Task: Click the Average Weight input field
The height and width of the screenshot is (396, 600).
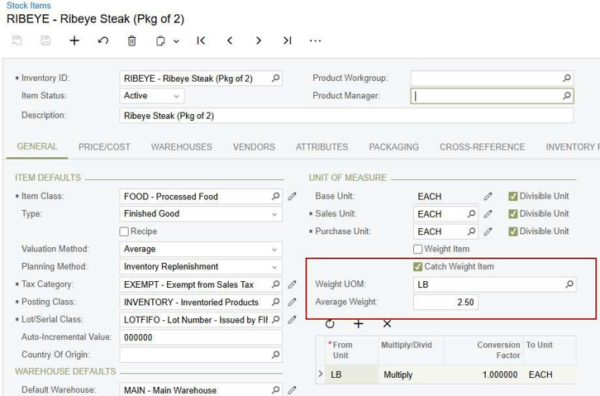Action: pos(445,302)
